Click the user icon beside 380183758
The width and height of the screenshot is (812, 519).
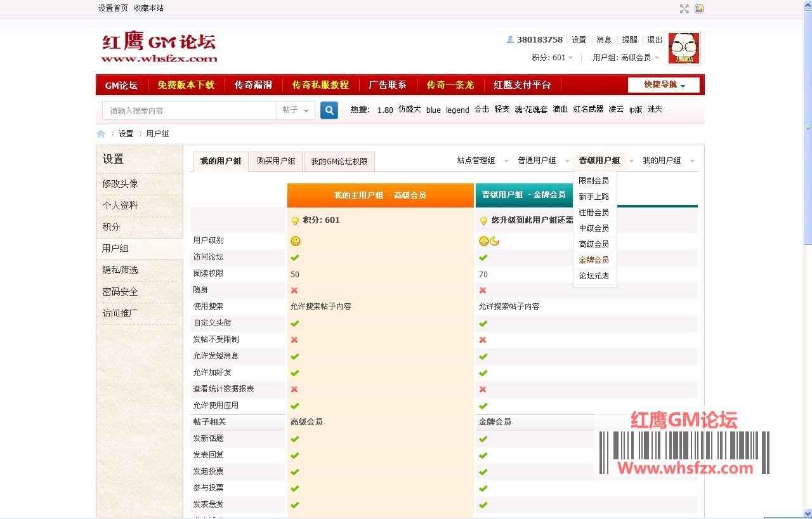[510, 39]
